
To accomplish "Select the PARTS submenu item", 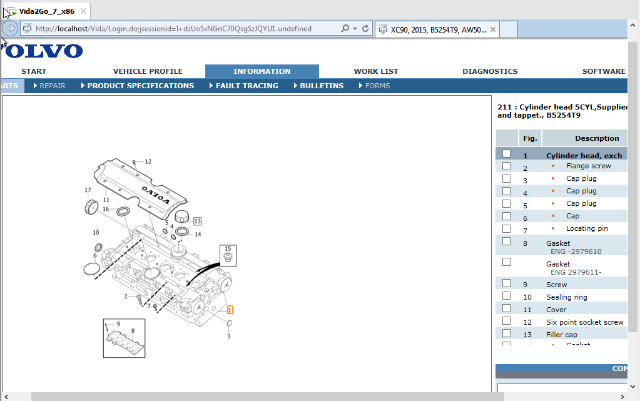I will coord(12,86).
